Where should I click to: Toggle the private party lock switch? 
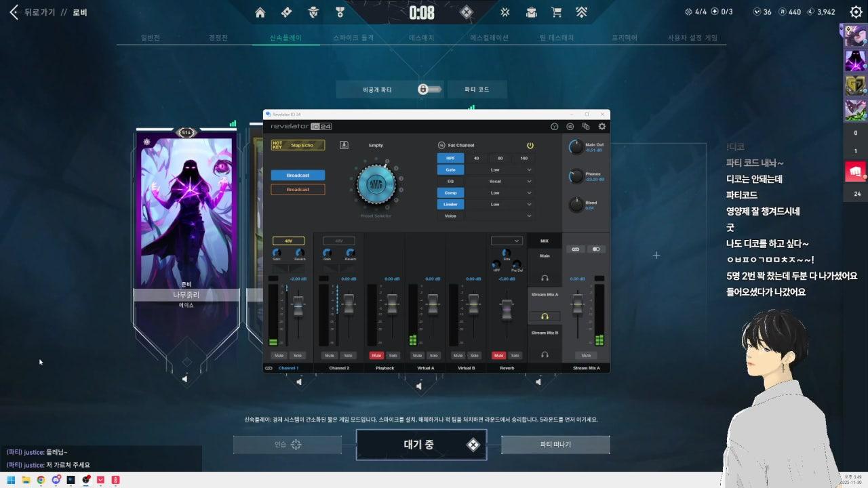422,89
